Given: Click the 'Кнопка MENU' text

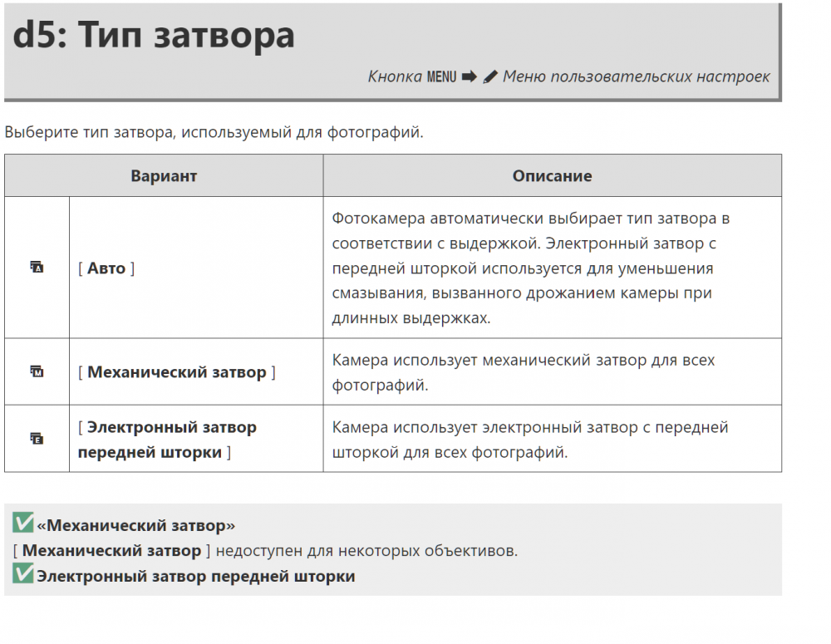Looking at the screenshot, I should tap(412, 76).
